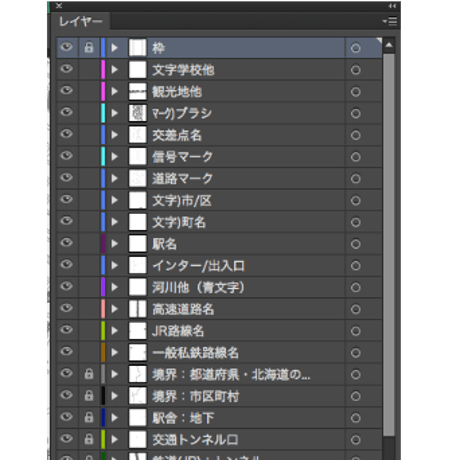Unlock the 駅舎：地下 layer

pyautogui.click(x=89, y=417)
